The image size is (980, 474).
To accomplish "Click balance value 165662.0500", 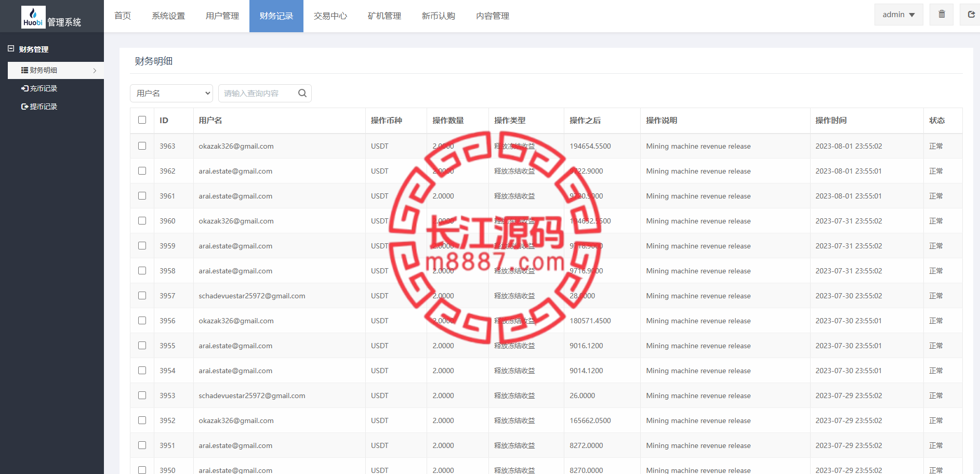I will [590, 420].
